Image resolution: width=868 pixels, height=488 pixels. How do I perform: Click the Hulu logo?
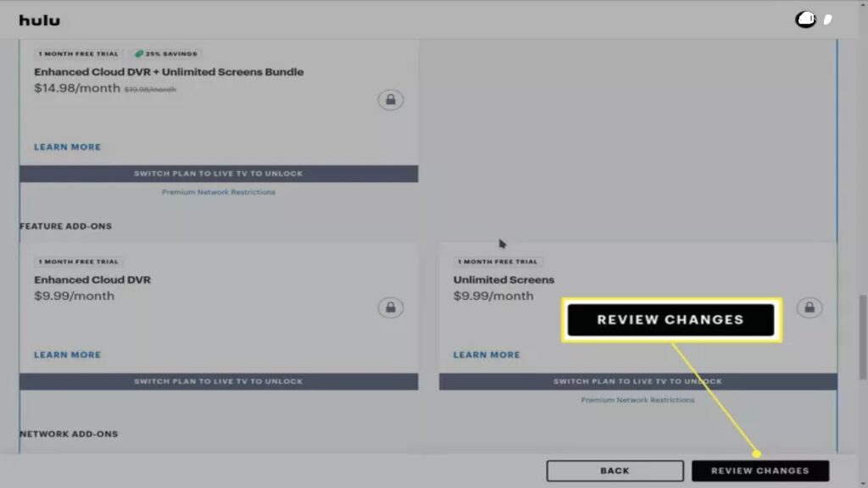click(40, 19)
